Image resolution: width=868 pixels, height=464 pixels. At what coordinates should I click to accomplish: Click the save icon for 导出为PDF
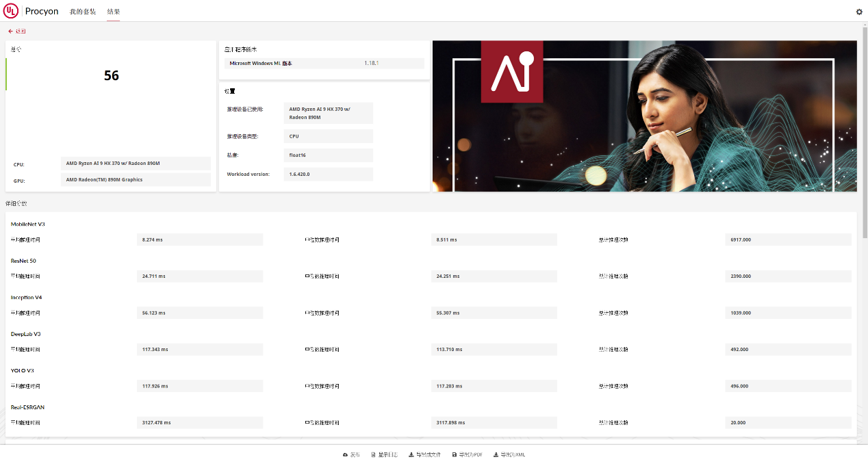pos(454,454)
